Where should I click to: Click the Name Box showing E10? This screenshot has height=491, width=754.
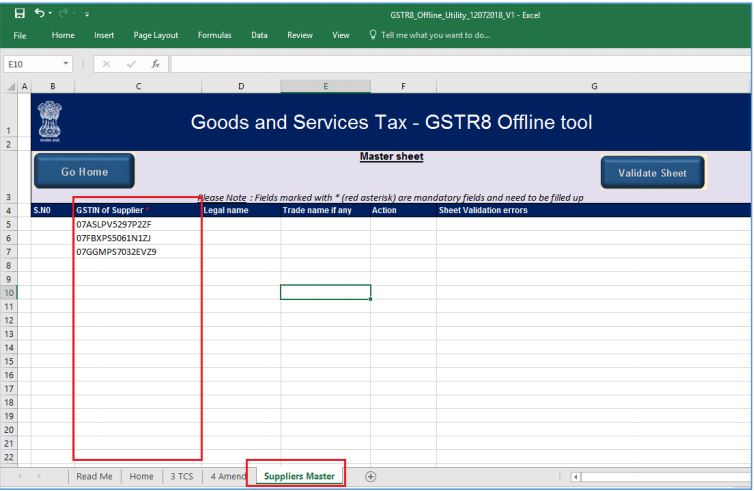pos(32,64)
